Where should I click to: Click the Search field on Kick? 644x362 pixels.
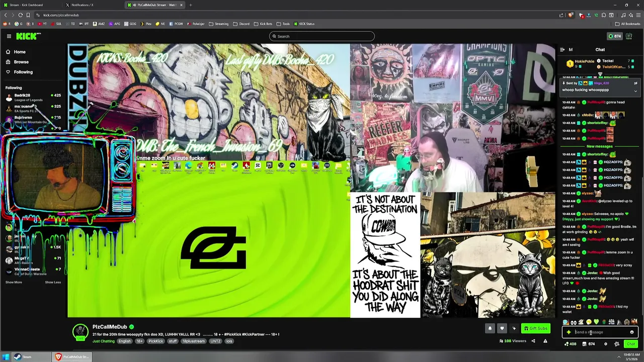[x=322, y=36]
